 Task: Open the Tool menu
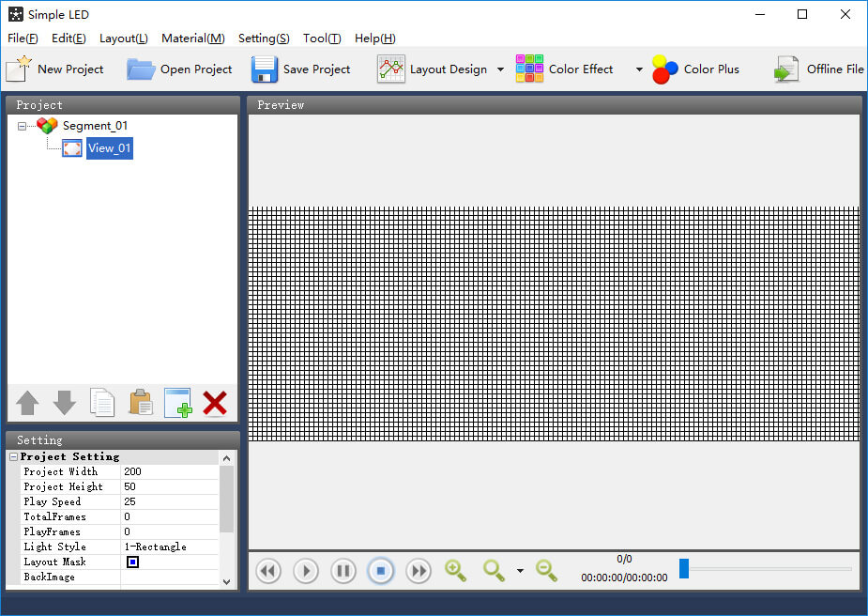click(322, 38)
